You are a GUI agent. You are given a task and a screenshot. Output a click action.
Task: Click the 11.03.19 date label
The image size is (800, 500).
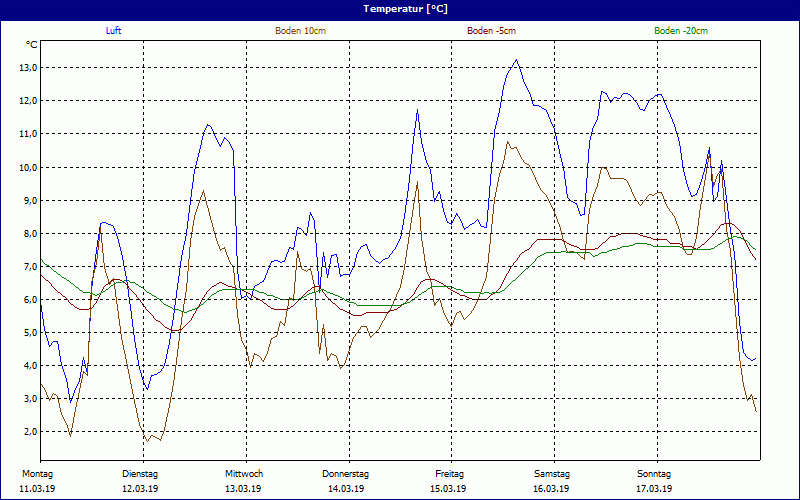coord(37,489)
